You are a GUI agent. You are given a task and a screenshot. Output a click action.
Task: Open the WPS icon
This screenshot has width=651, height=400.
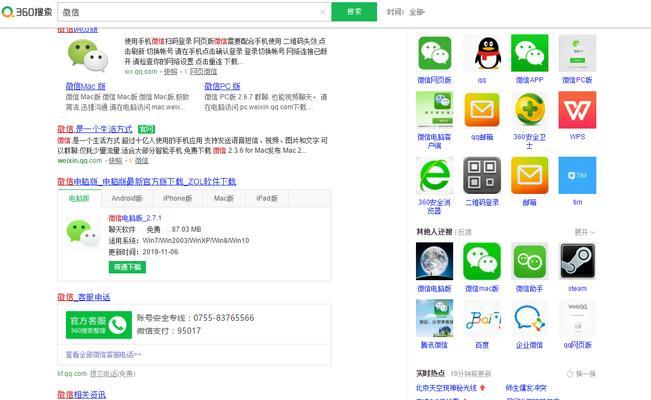[577, 110]
